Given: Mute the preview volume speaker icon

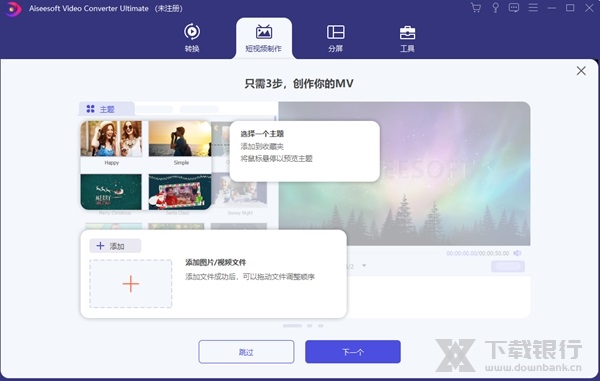Looking at the screenshot, I should tap(517, 253).
